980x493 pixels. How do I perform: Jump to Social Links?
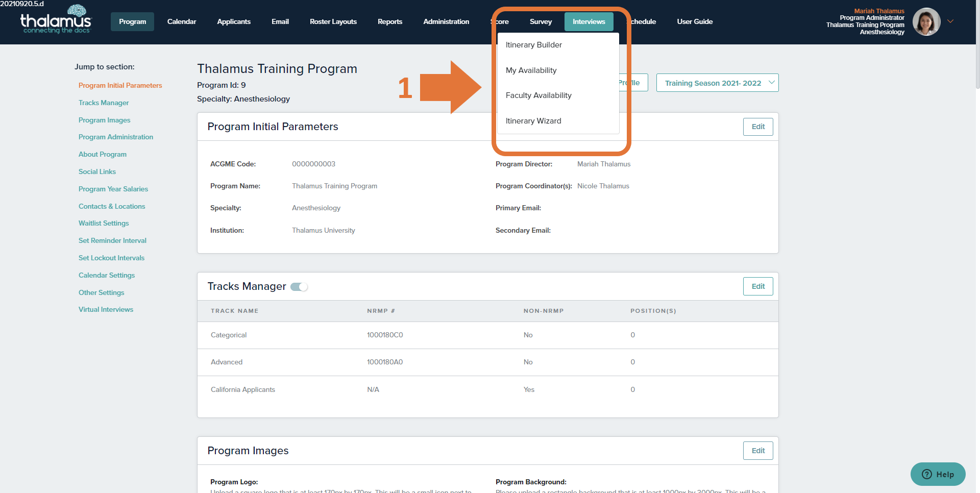pos(97,172)
